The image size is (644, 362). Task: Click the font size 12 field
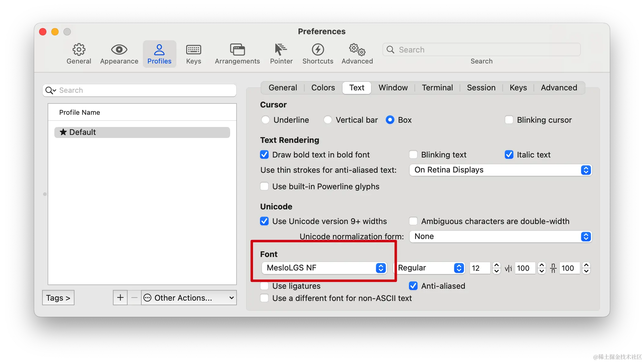480,268
